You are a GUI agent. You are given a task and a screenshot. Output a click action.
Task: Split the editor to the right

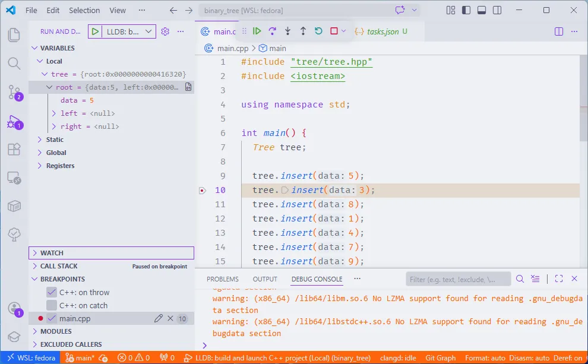[x=559, y=31]
